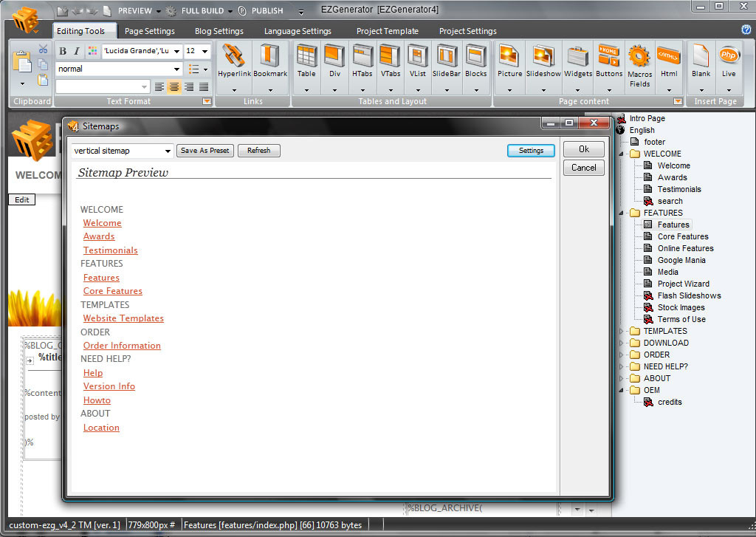Switch to Page Settings tab
Viewport: 756px width, 537px height.
point(149,31)
